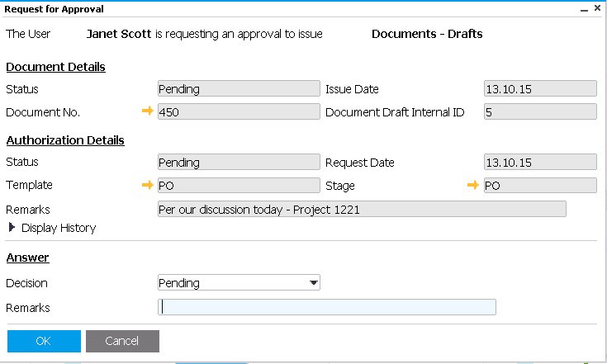
Task: Click the Cancel button
Action: (122, 341)
